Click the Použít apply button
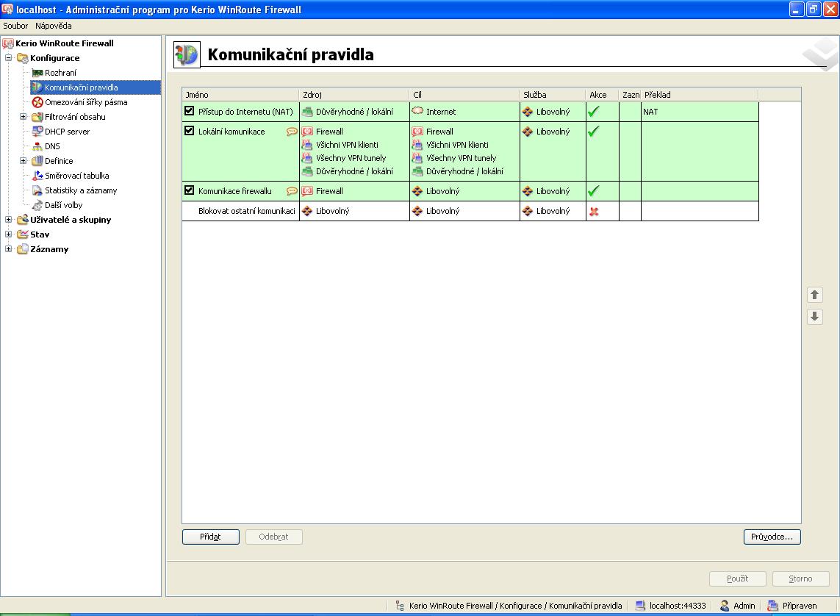 [738, 579]
